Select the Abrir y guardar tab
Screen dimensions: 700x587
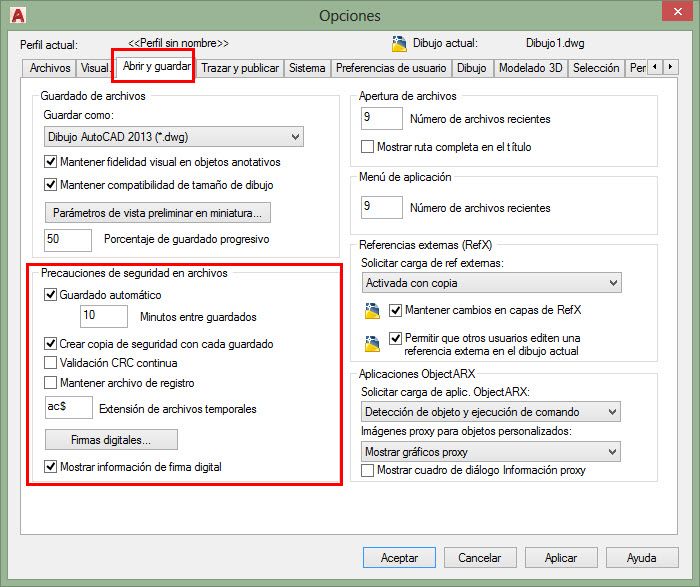[156, 66]
